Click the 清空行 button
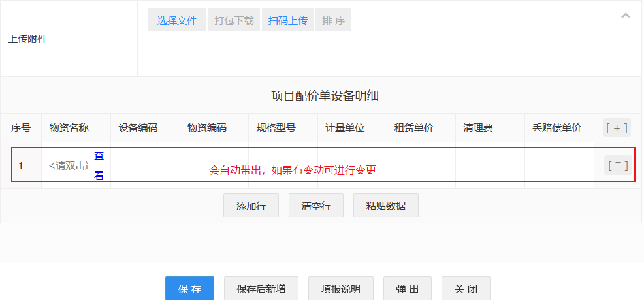The width and height of the screenshot is (644, 305). click(316, 206)
